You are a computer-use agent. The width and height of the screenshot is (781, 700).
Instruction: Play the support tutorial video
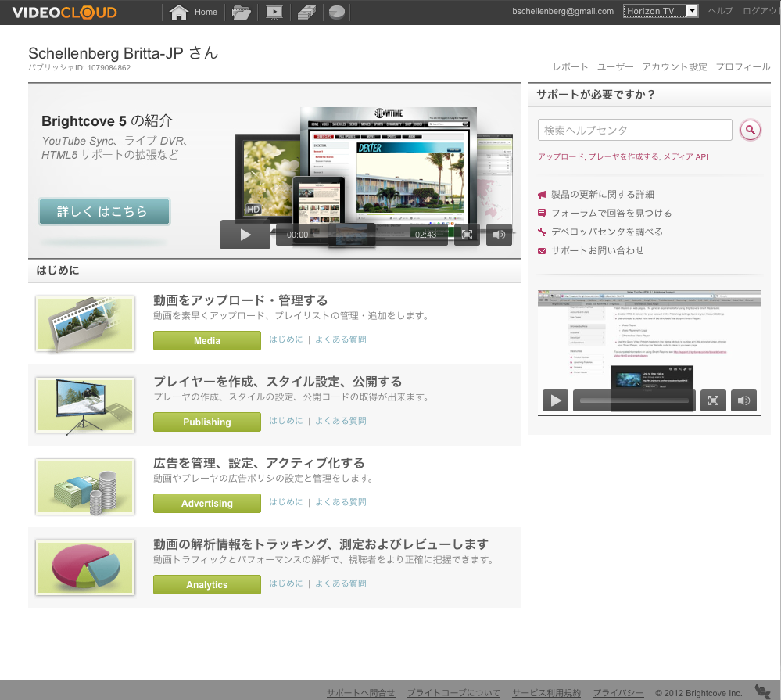click(x=555, y=400)
